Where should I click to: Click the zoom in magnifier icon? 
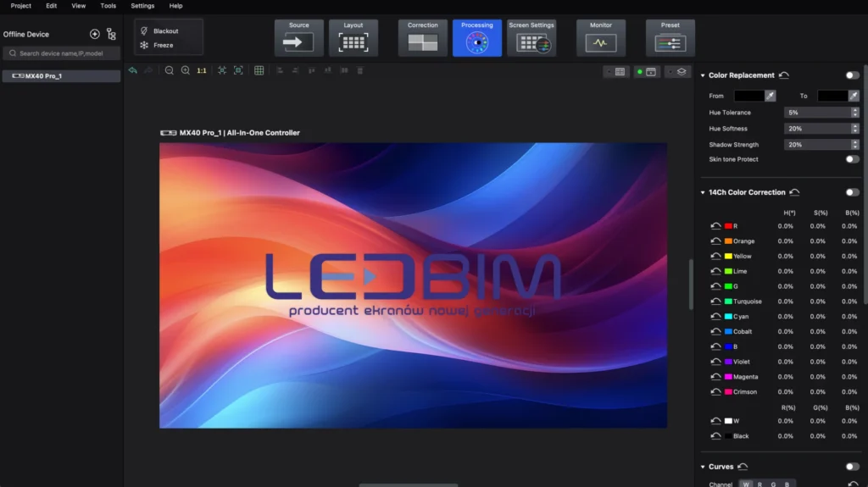coord(186,70)
